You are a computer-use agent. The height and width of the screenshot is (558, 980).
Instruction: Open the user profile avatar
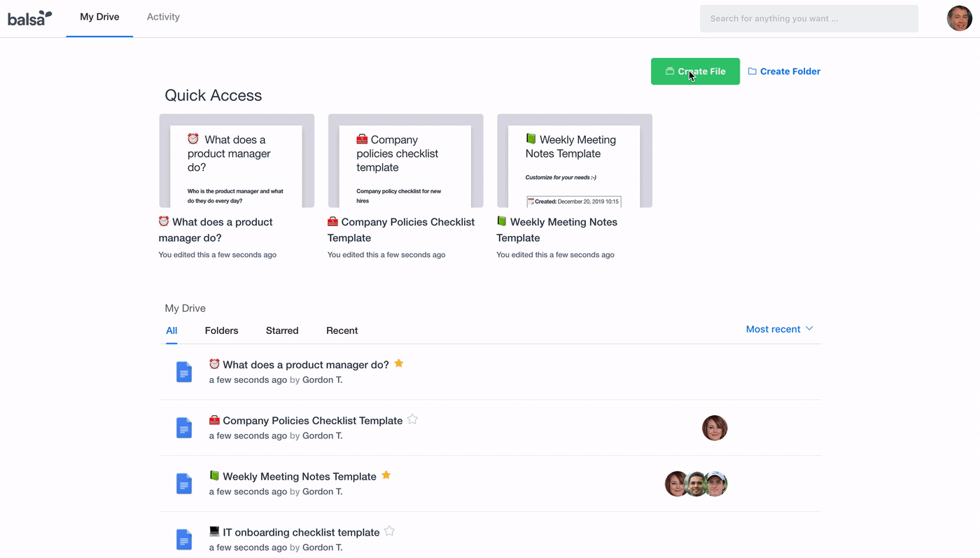[959, 18]
